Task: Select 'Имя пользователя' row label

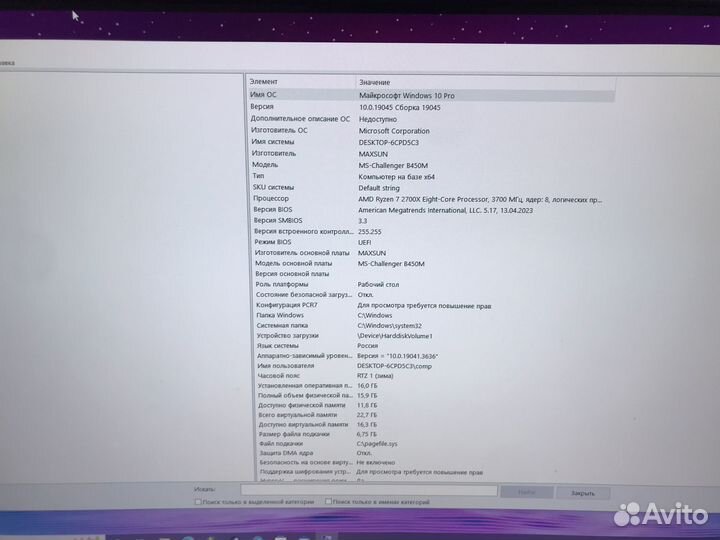Action: tap(286, 366)
